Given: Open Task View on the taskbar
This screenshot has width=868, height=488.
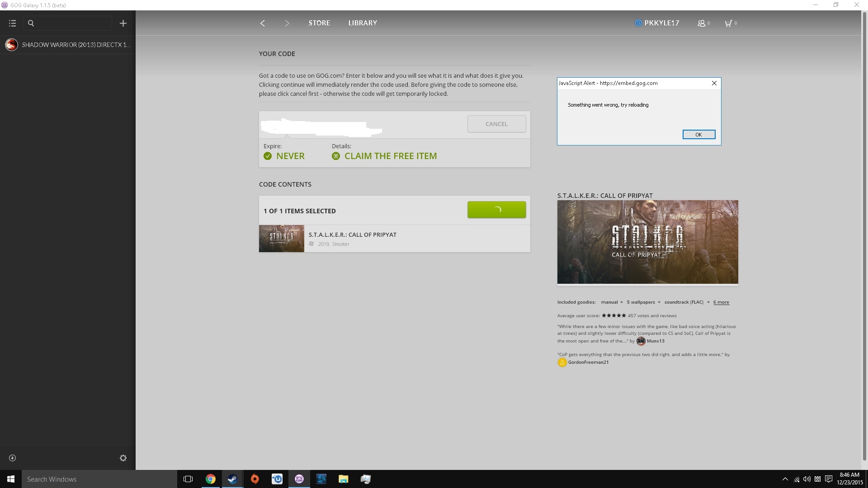Looking at the screenshot, I should coord(188,479).
